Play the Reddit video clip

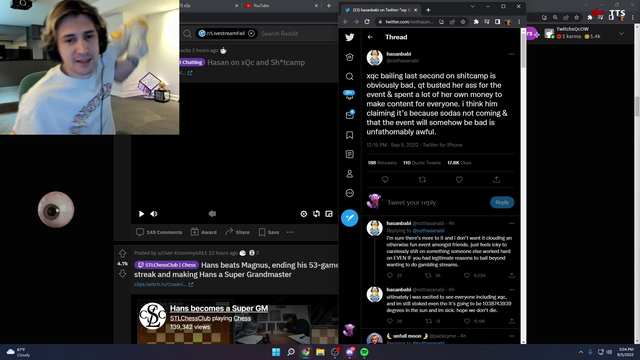(141, 213)
